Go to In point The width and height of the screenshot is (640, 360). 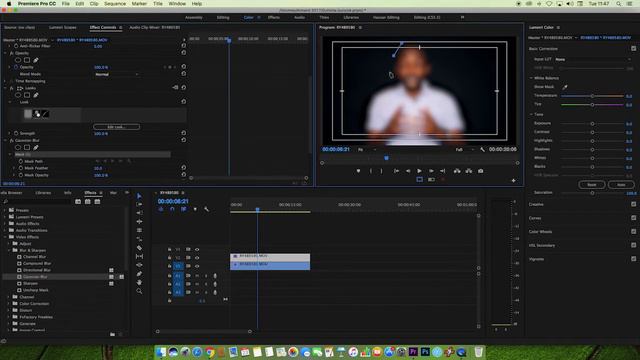pyautogui.click(x=396, y=171)
